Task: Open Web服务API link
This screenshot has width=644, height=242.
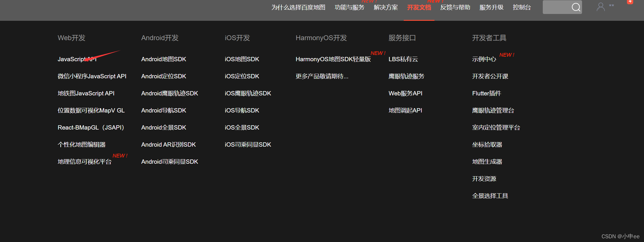Action: pyautogui.click(x=405, y=93)
